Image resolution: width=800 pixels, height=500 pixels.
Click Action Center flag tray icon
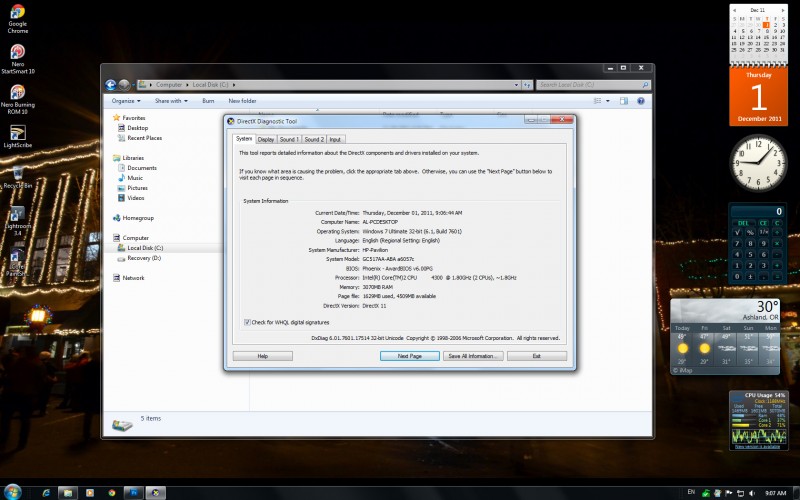(729, 493)
